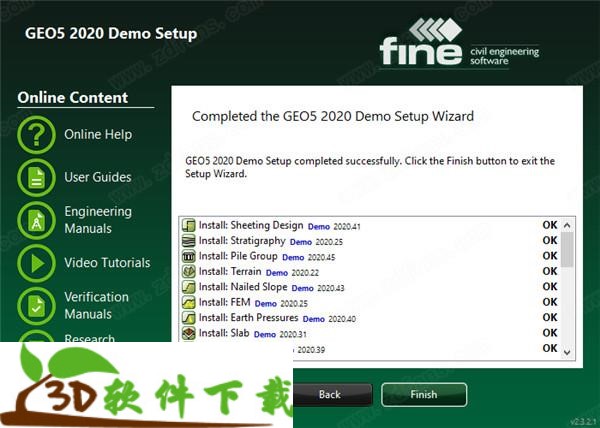Click the Earth Pressures program icon
The image size is (600, 428).
[189, 318]
